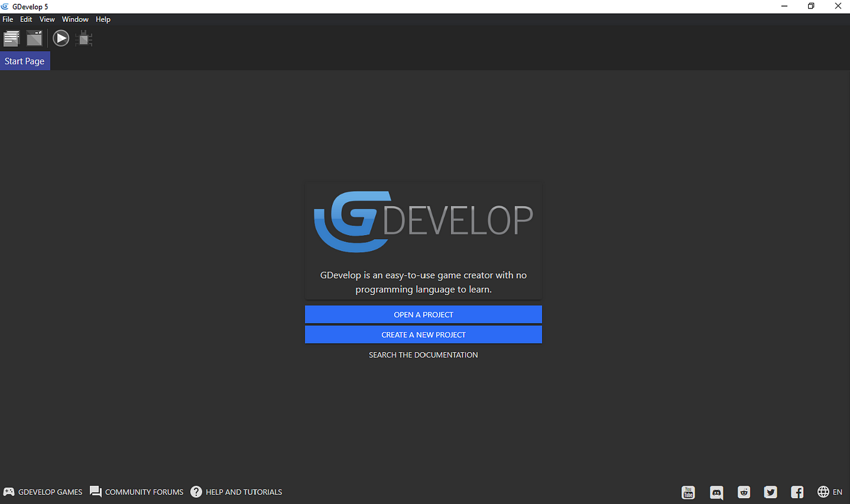The height and width of the screenshot is (504, 850).
Task: Open the Reddit community icon
Action: click(744, 492)
